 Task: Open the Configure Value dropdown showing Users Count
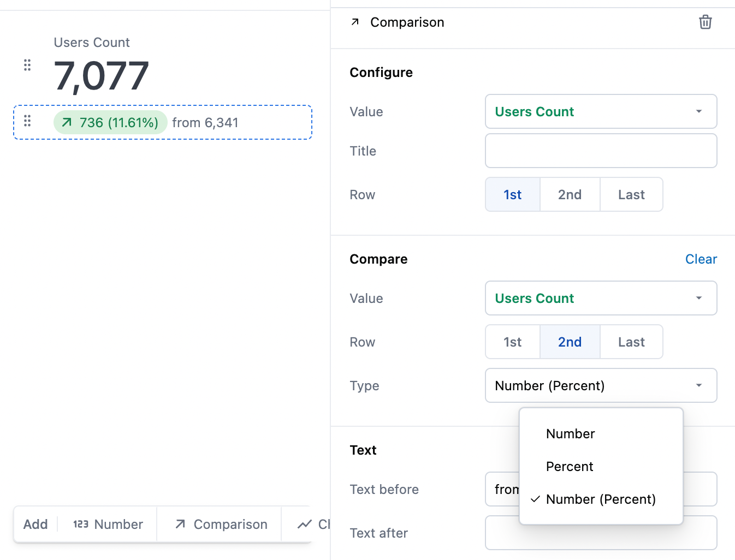(601, 111)
